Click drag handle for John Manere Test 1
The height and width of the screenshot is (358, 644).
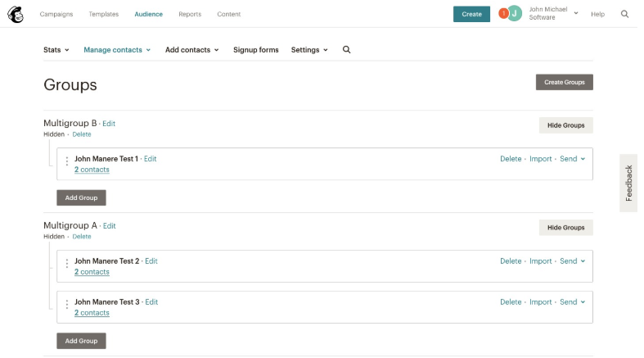pyautogui.click(x=67, y=161)
